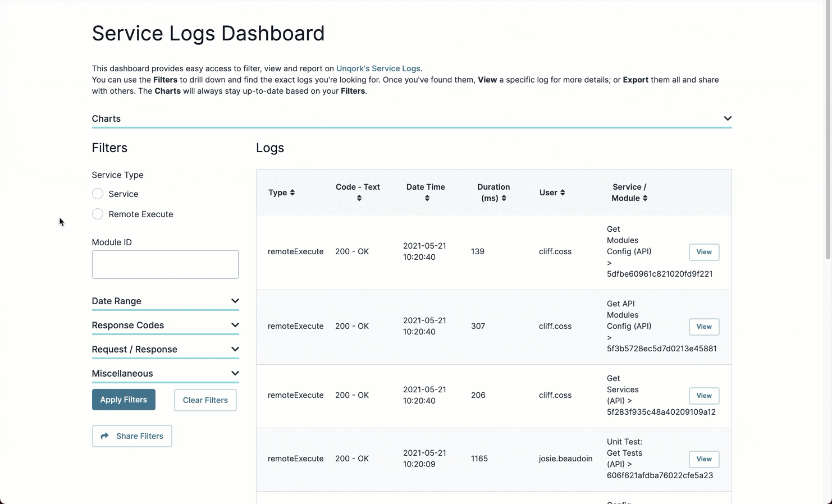Click module ID 5f283f935c48a40209109a12
This screenshot has width=832, height=504.
pyautogui.click(x=661, y=412)
